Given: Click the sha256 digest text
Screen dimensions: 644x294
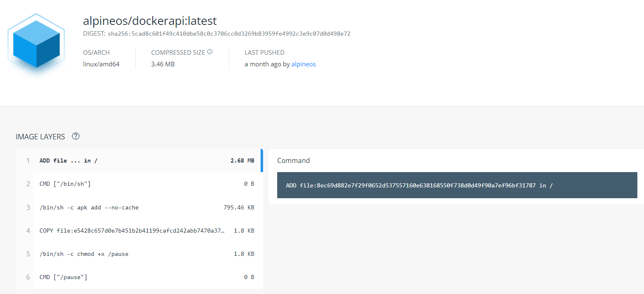Looking at the screenshot, I should point(229,34).
